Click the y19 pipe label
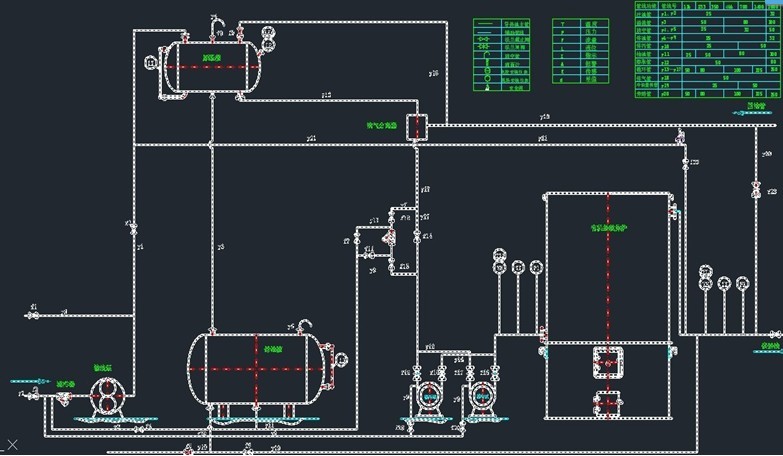 (544, 117)
